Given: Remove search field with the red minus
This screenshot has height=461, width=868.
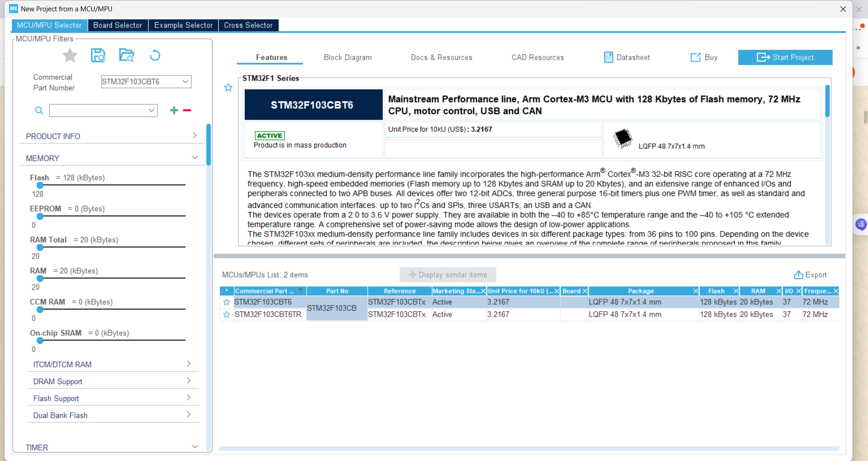Looking at the screenshot, I should point(187,110).
